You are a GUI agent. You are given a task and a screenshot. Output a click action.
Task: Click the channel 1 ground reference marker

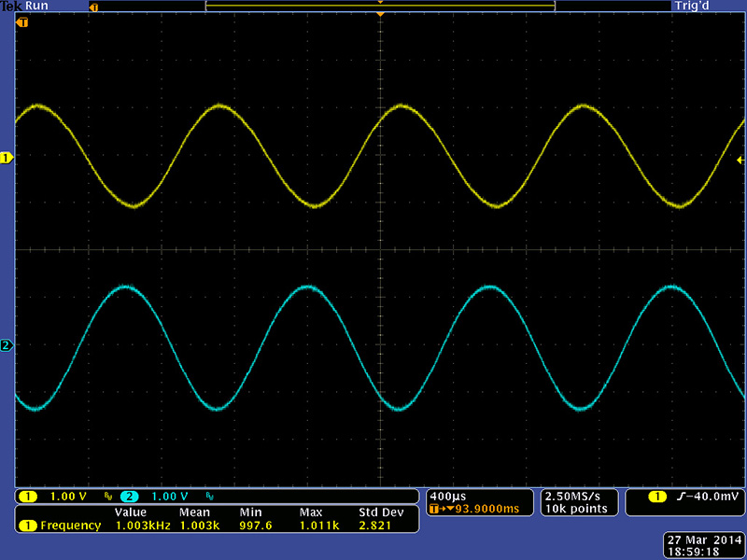(x=7, y=159)
